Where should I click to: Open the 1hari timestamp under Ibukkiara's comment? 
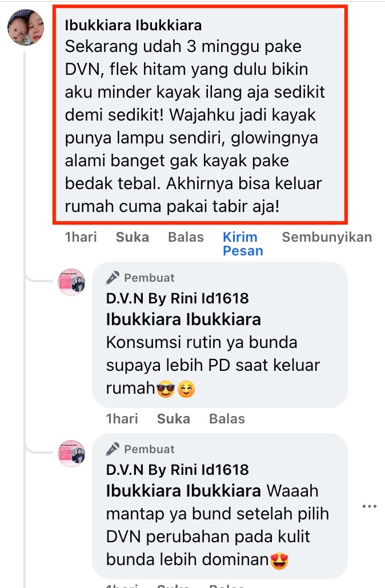coord(81,237)
